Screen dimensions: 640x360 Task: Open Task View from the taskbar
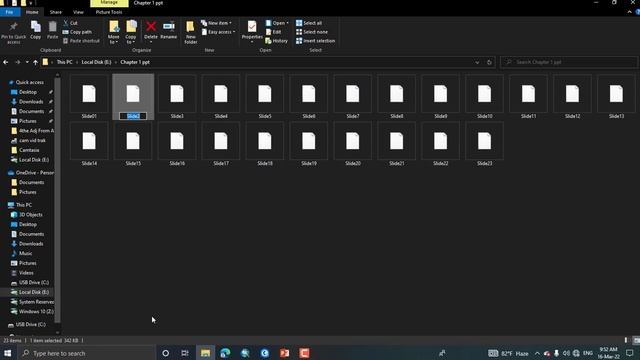point(185,353)
